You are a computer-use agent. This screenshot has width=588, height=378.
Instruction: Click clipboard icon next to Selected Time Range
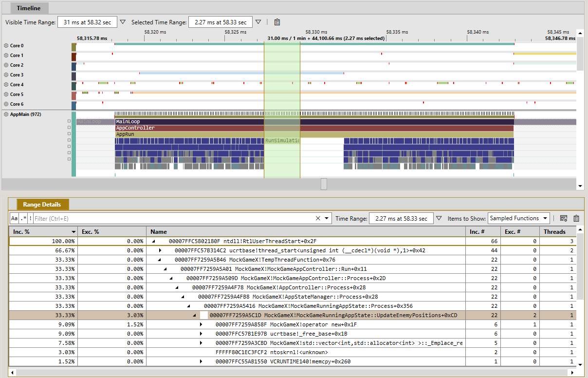pyautogui.click(x=277, y=22)
